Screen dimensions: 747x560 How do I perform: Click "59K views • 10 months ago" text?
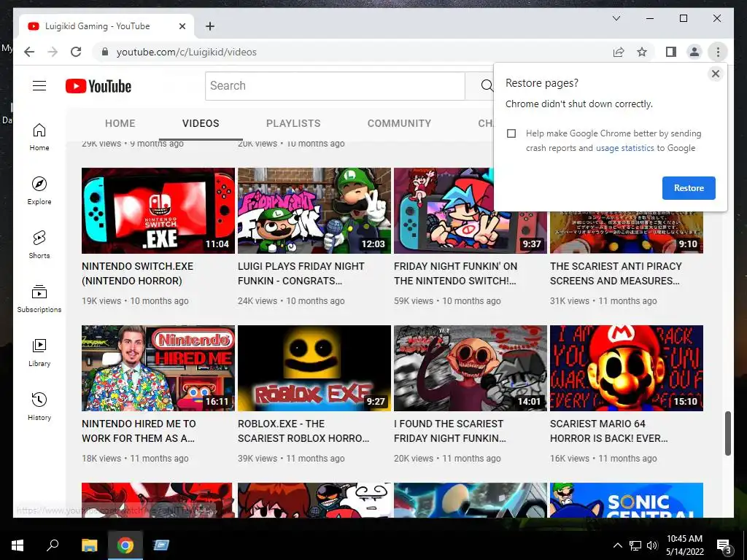447,301
